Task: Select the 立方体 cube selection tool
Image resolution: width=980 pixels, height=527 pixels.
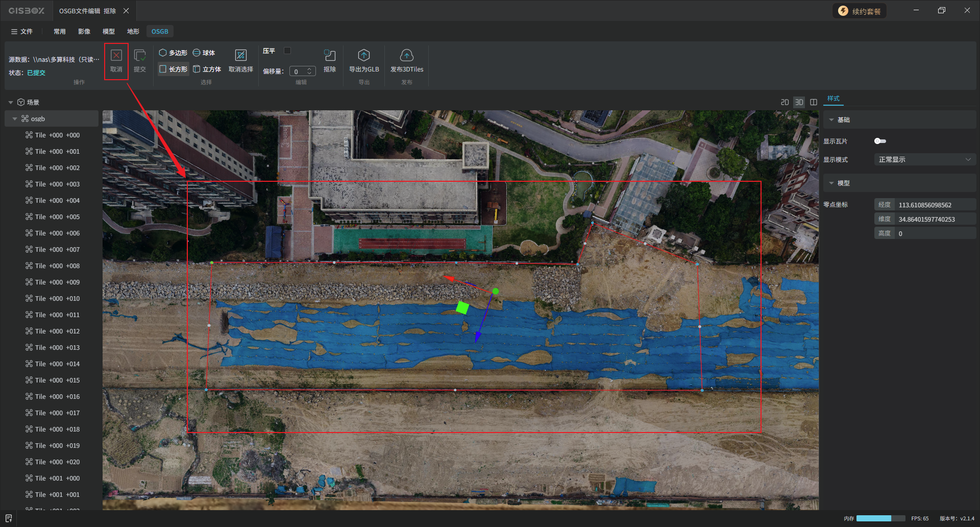Action: tap(207, 69)
